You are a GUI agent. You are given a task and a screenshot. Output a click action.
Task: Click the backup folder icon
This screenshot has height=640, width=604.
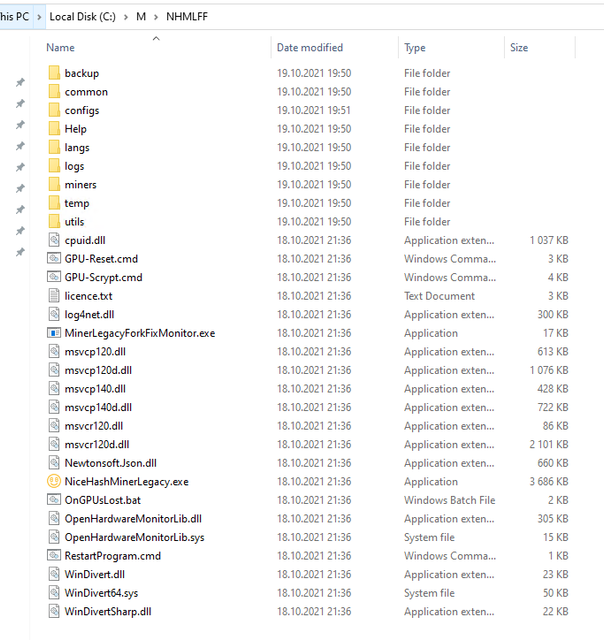pos(54,73)
